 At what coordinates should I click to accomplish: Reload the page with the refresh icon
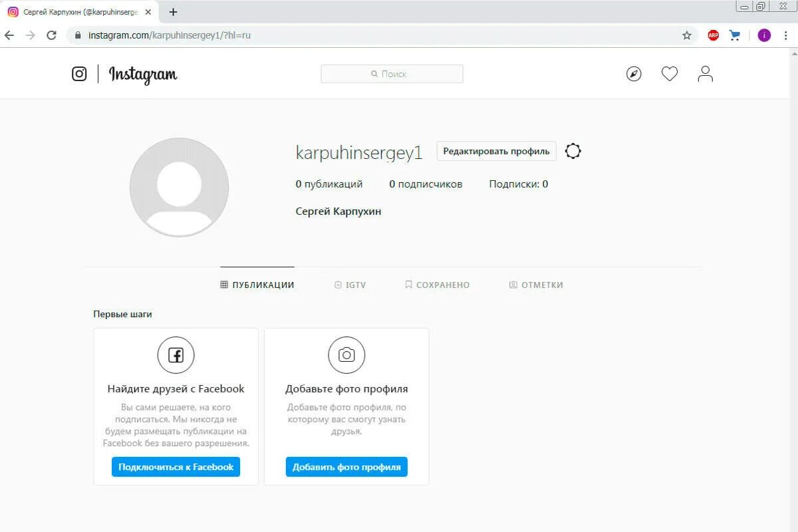51,35
